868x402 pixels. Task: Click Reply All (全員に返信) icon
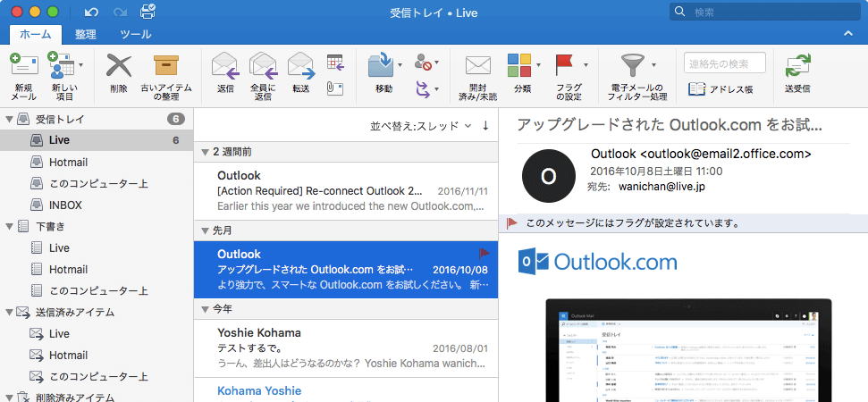click(263, 66)
